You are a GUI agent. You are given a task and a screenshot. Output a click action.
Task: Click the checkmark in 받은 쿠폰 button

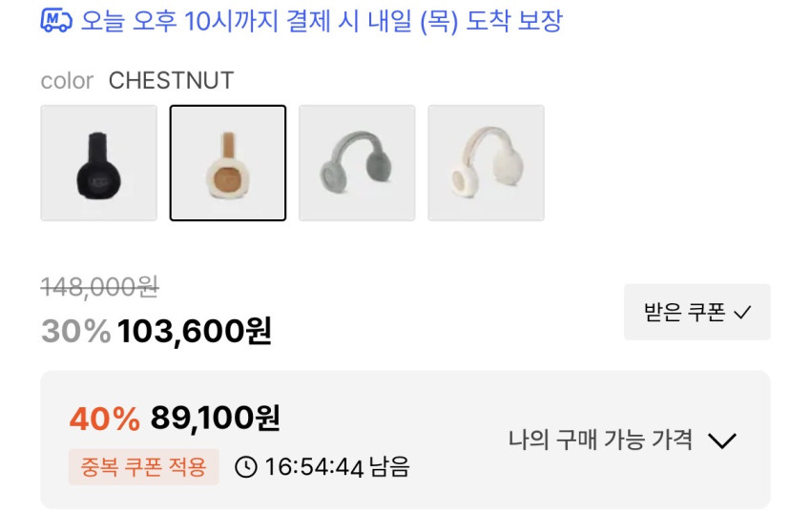click(743, 312)
